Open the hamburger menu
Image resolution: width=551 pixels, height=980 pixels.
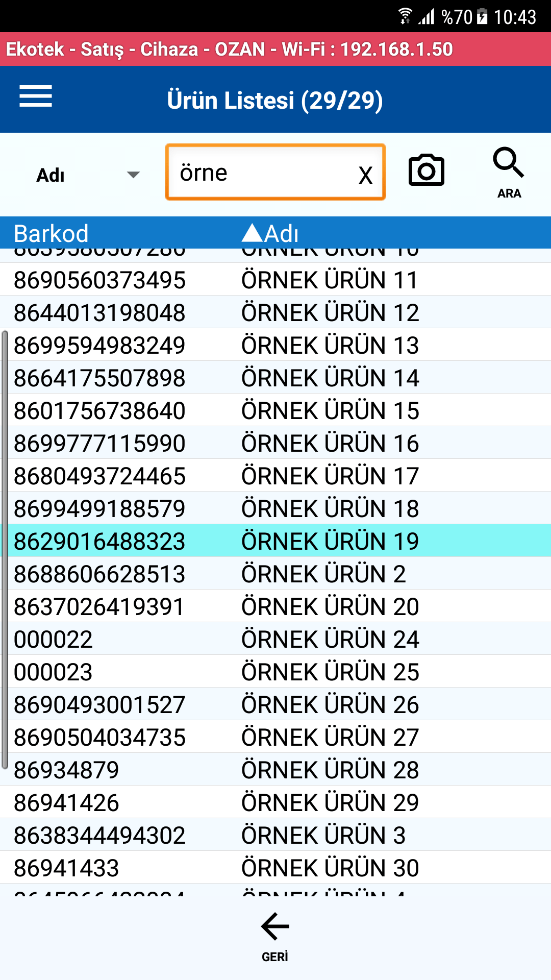click(x=36, y=96)
